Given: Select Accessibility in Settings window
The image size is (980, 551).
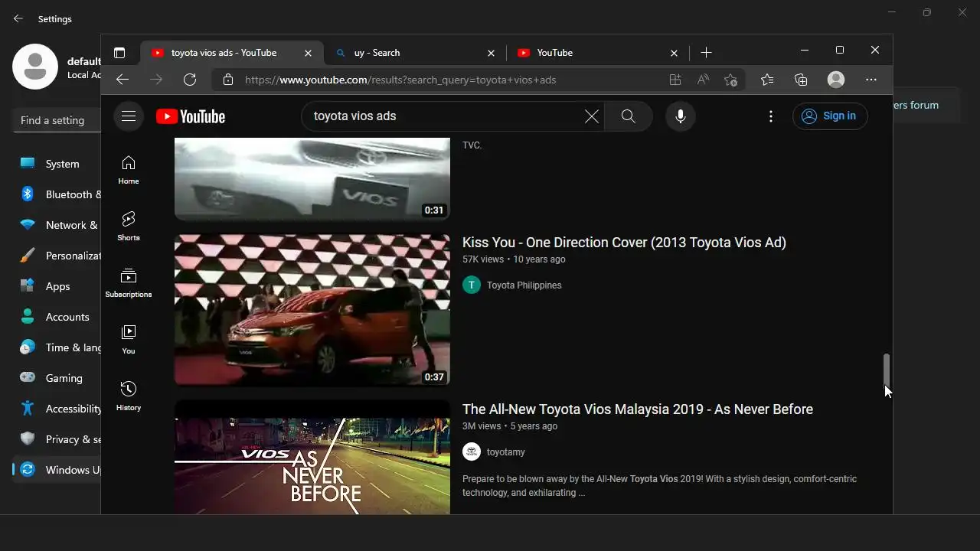Looking at the screenshot, I should [x=57, y=409].
